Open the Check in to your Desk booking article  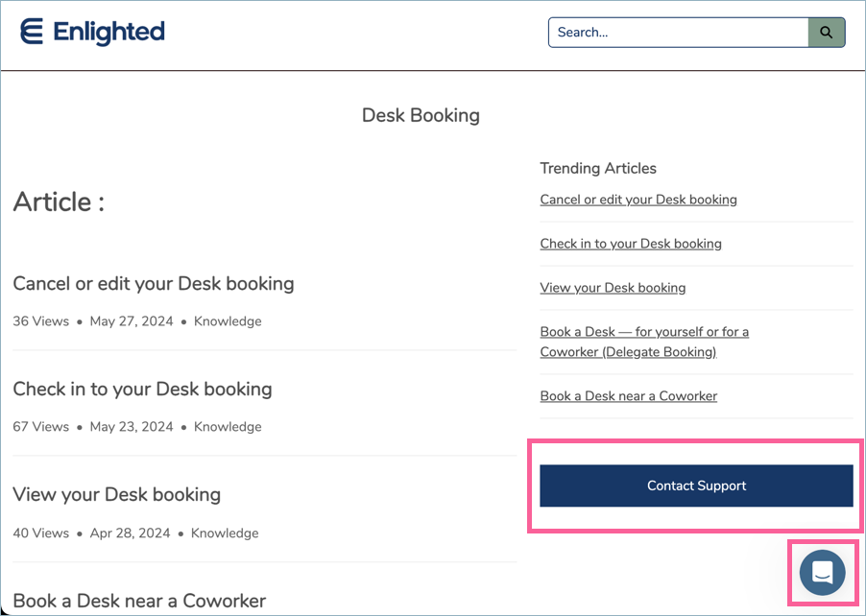click(x=142, y=390)
